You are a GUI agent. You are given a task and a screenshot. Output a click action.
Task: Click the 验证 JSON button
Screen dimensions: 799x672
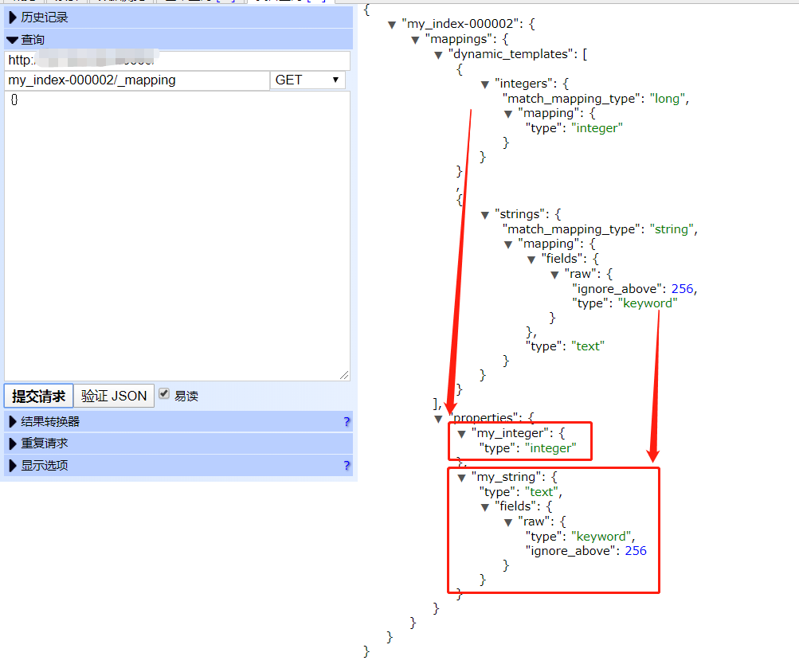pyautogui.click(x=114, y=396)
